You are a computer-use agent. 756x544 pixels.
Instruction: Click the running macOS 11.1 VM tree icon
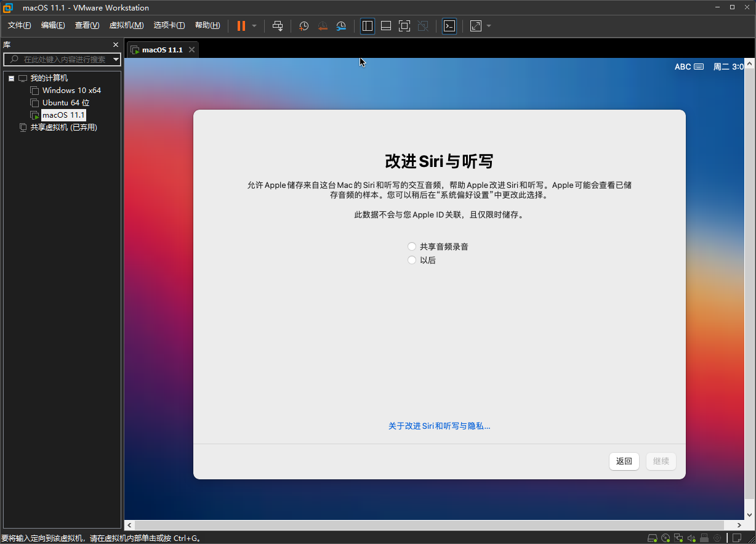click(x=35, y=115)
